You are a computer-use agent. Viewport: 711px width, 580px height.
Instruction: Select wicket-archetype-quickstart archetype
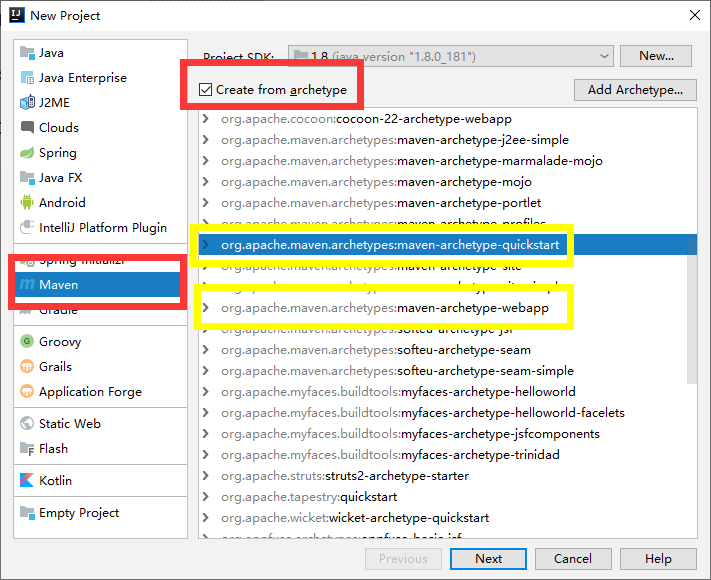click(448, 517)
